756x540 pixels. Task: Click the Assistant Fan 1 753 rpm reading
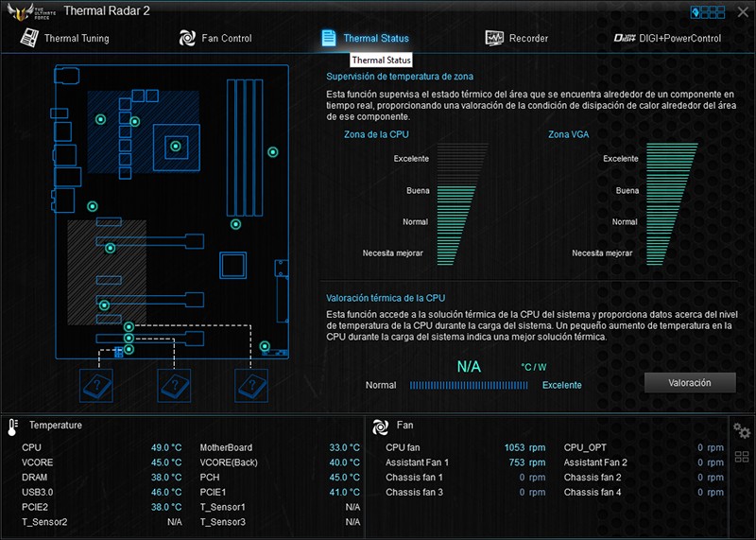[x=527, y=462]
